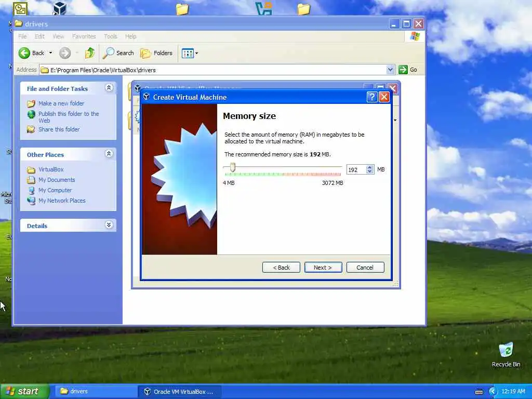Click the address bar path field
This screenshot has width=532, height=399.
(x=213, y=70)
